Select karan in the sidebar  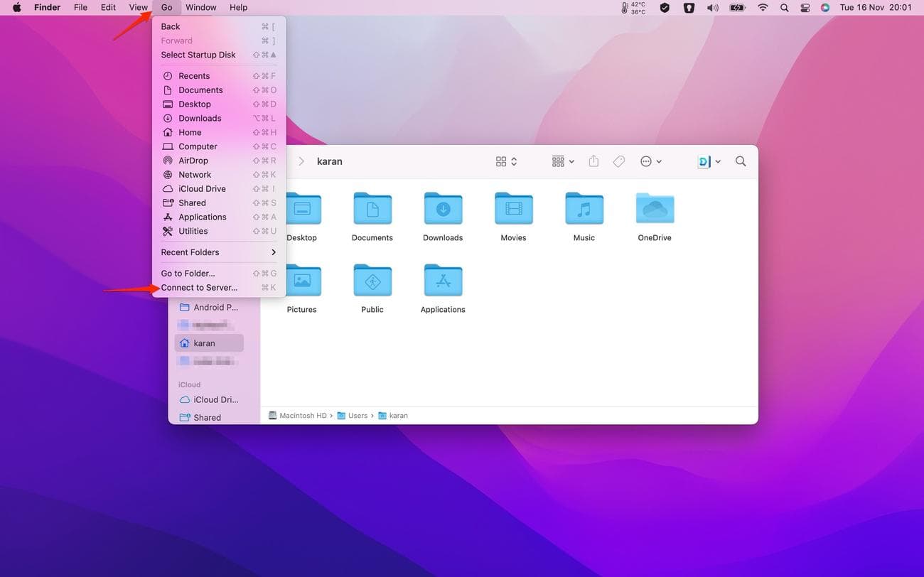(x=205, y=343)
